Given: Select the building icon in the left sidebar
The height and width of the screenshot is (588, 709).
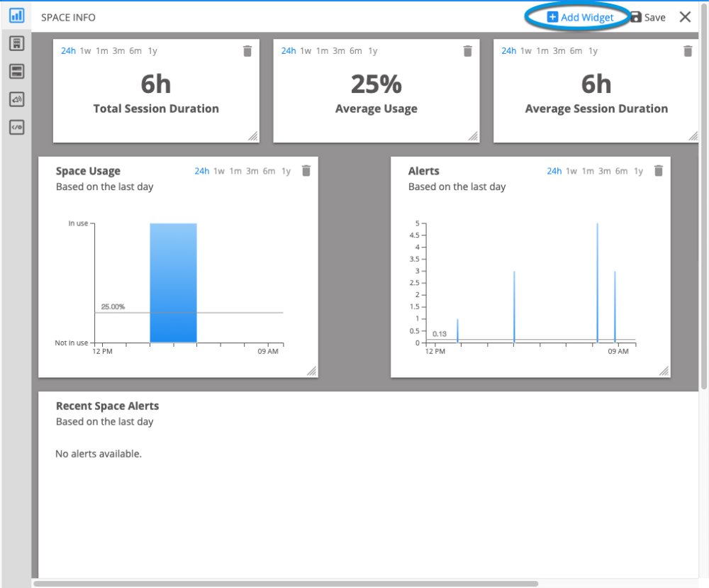Looking at the screenshot, I should pyautogui.click(x=16, y=44).
